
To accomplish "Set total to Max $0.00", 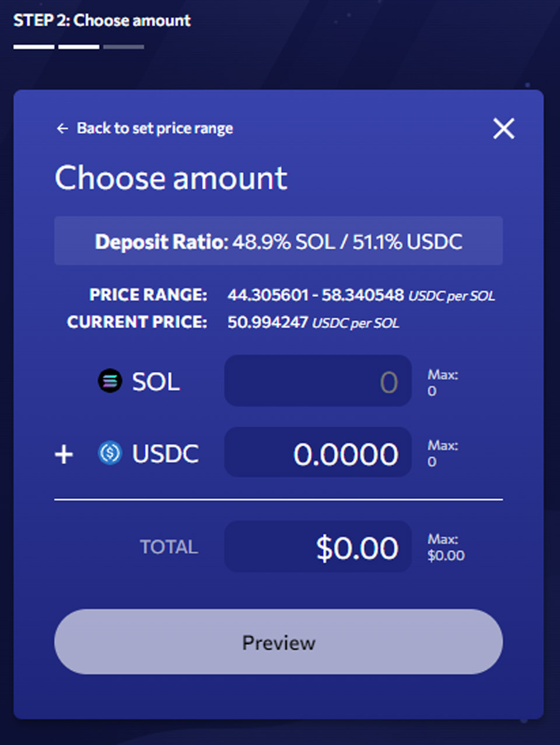I will click(x=446, y=547).
